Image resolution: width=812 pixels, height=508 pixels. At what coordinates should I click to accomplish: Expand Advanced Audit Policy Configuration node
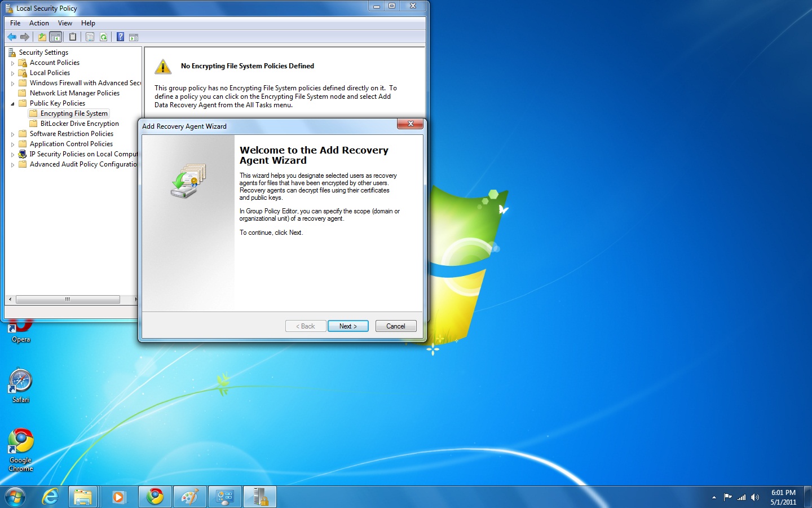[x=12, y=165]
